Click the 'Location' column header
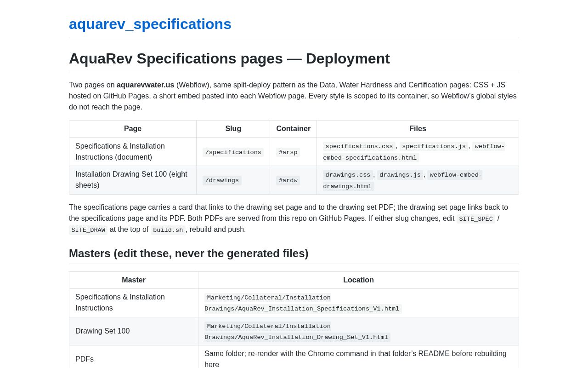Screen dimensions: 588x368 [358, 280]
